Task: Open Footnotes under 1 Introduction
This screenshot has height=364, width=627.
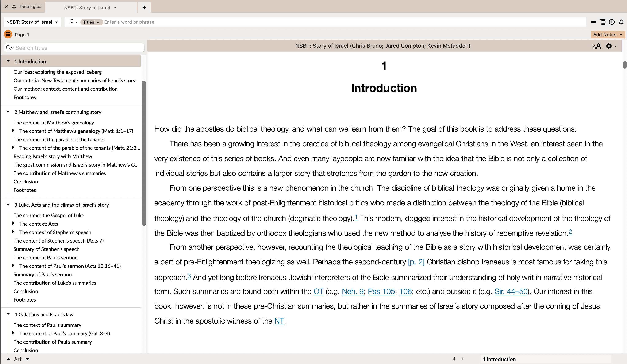Action: pos(25,97)
